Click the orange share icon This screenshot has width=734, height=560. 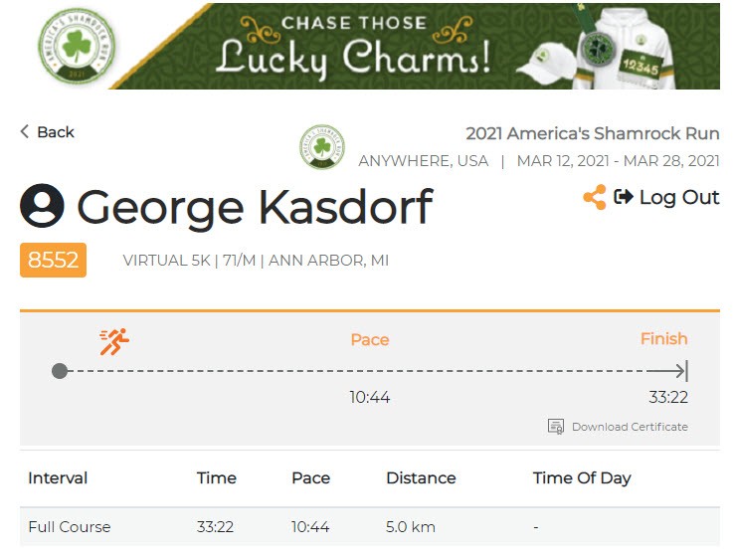tap(595, 197)
